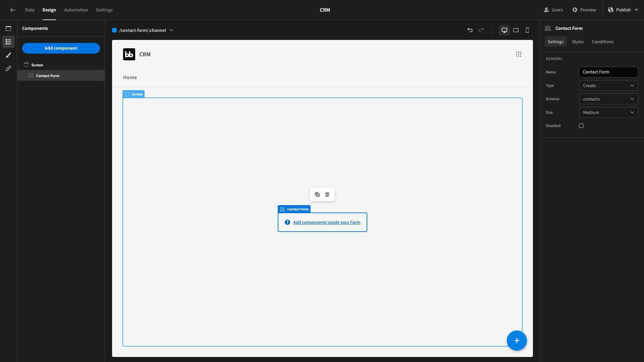
Task: Click the copy icon on Contact Form
Action: point(317,194)
